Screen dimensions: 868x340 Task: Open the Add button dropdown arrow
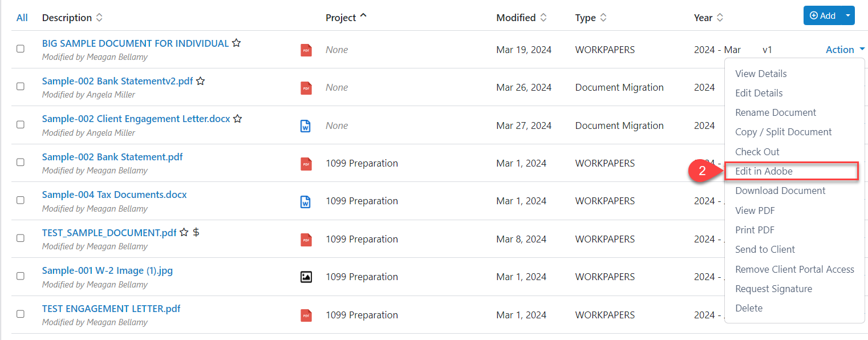848,15
